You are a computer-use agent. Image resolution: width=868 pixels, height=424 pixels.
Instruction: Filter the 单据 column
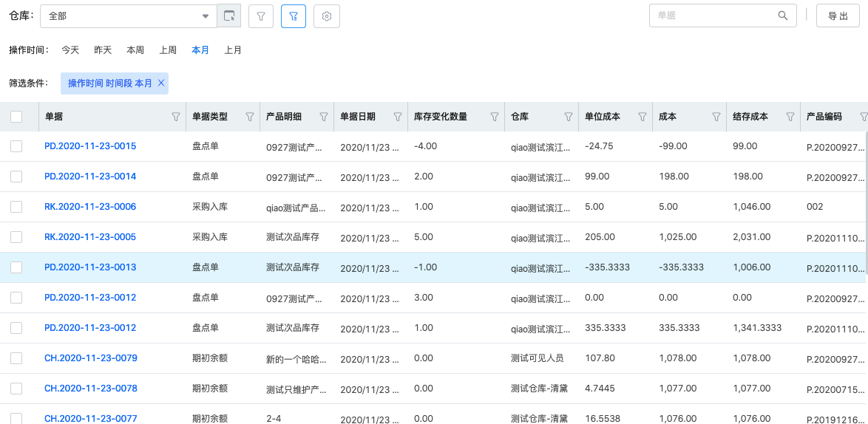(x=176, y=117)
